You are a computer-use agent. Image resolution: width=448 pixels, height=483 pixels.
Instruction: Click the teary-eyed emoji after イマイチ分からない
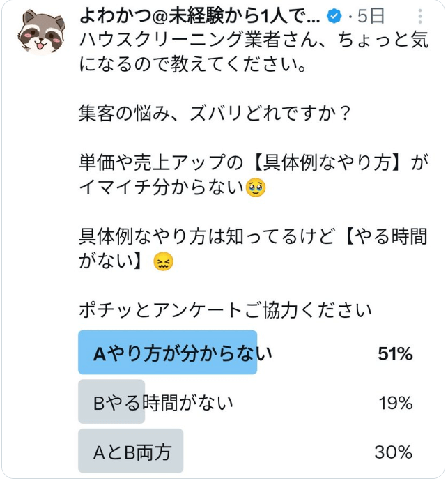(256, 187)
